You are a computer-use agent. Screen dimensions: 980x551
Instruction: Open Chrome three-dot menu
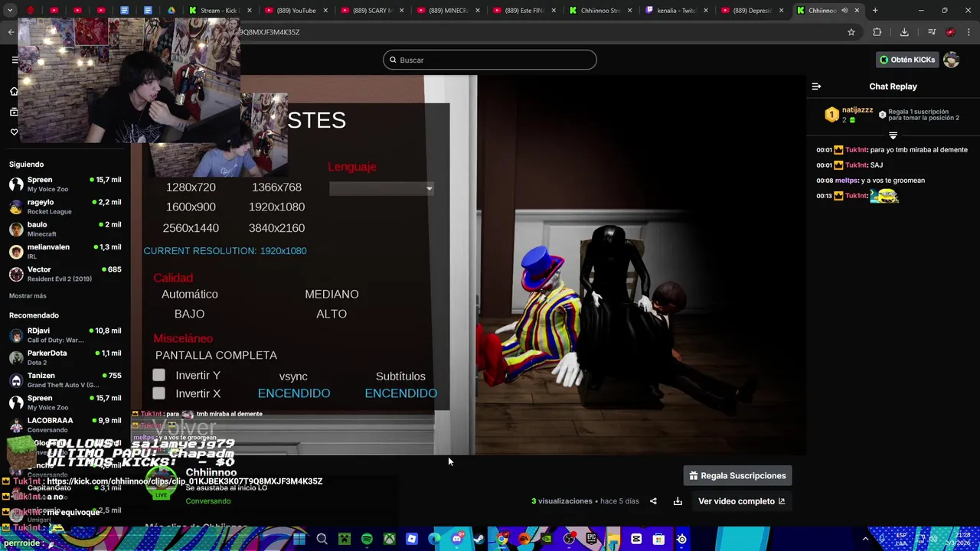pyautogui.click(x=969, y=32)
